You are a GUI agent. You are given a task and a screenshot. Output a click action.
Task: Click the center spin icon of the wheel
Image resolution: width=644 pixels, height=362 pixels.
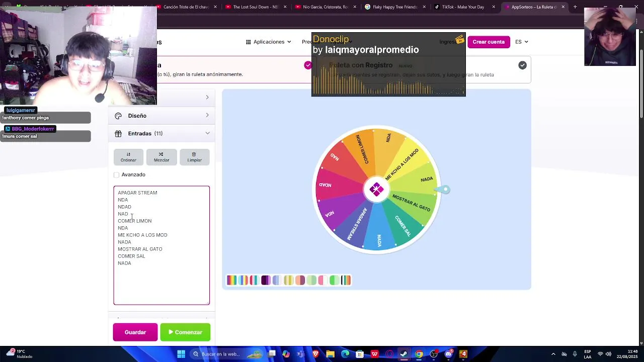(376, 190)
